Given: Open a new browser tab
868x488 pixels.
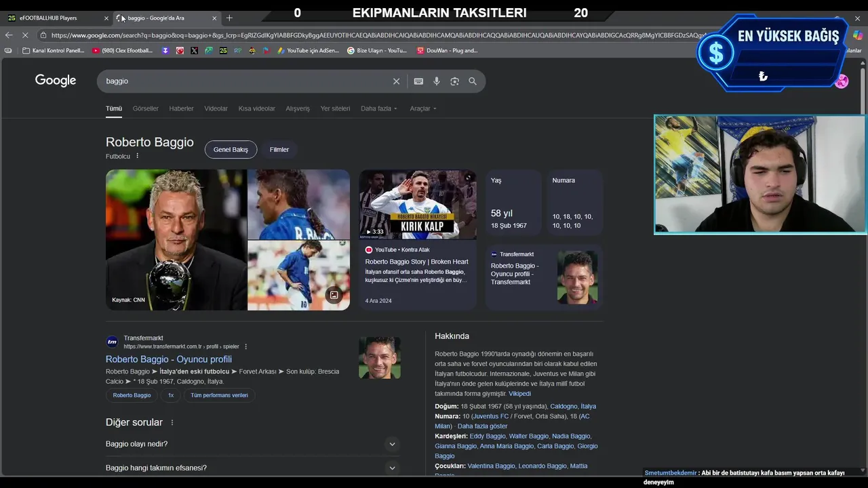Looking at the screenshot, I should (x=229, y=18).
